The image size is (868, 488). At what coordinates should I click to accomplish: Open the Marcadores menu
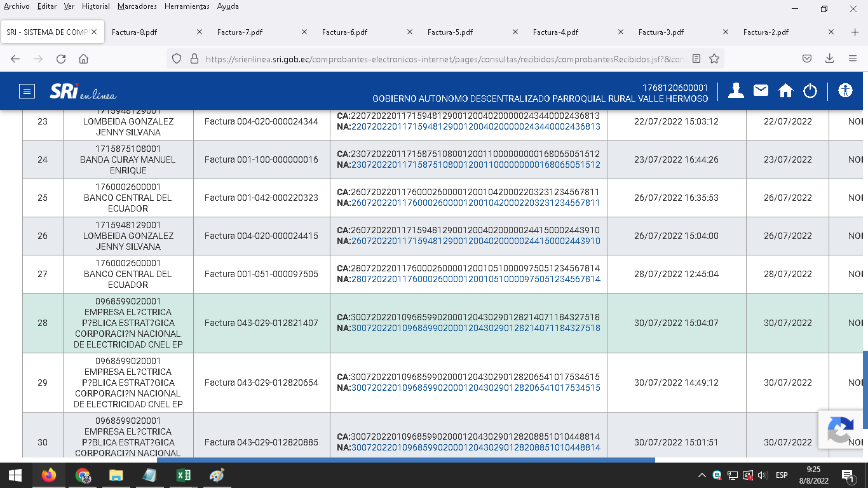coord(137,6)
